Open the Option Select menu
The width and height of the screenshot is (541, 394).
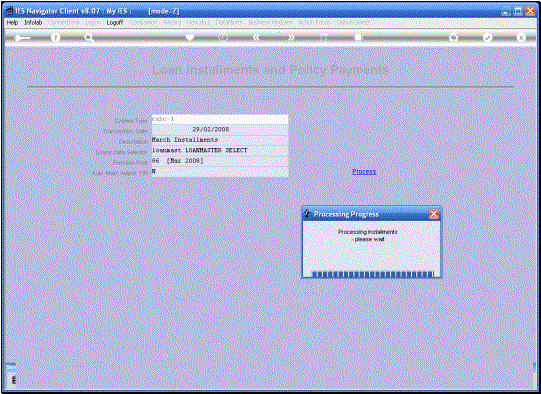pyautogui.click(x=353, y=22)
